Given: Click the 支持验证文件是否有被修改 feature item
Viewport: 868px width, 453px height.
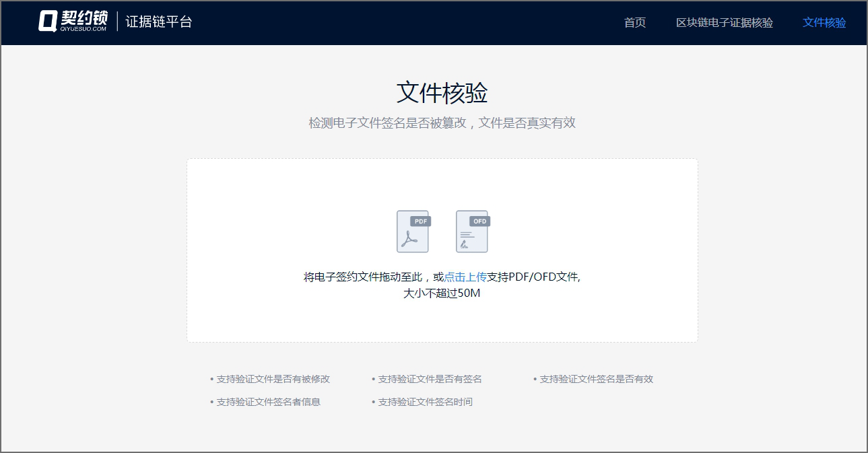Looking at the screenshot, I should click(273, 379).
